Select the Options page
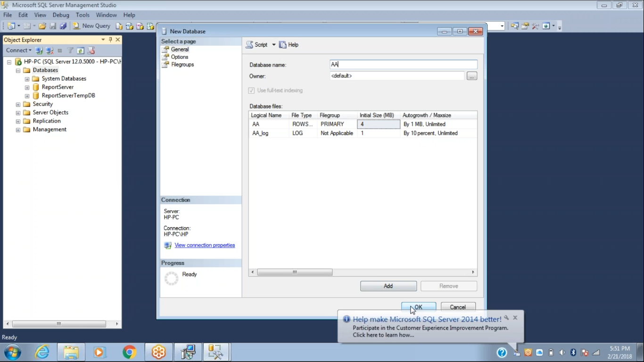Image resolution: width=644 pixels, height=362 pixels. pos(180,57)
